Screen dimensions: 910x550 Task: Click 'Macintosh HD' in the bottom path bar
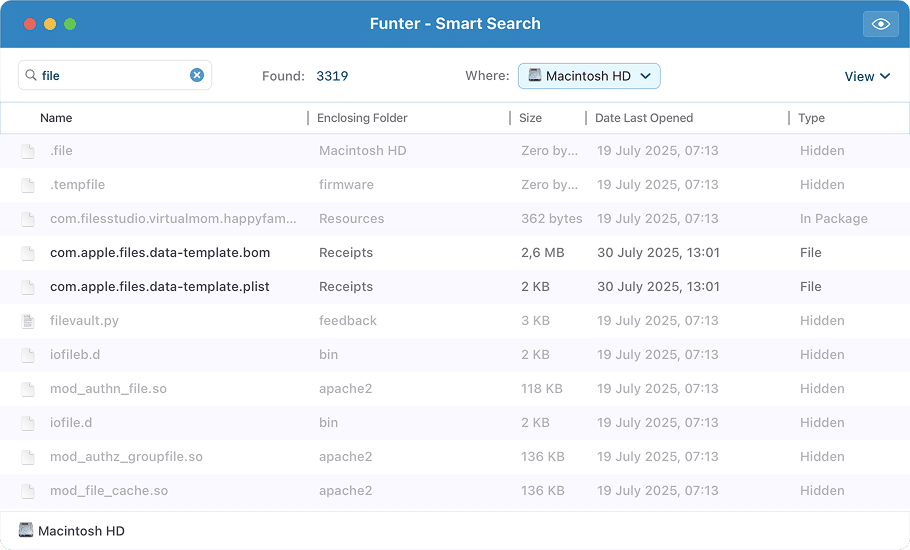(x=81, y=531)
